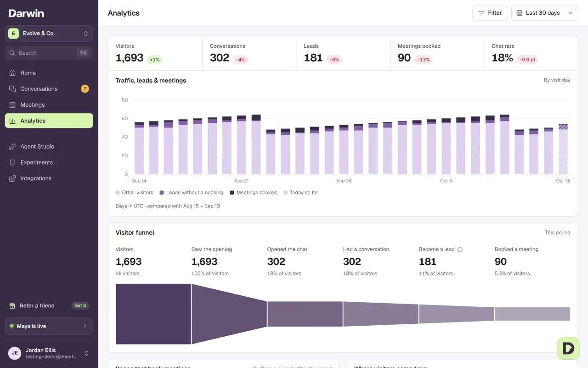
Task: Go to Home in sidebar
Action: 49,73
